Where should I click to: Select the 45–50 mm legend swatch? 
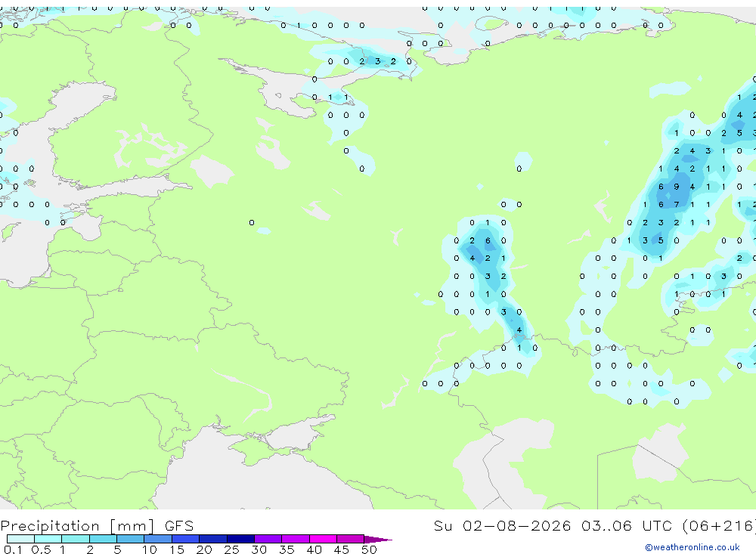point(350,539)
